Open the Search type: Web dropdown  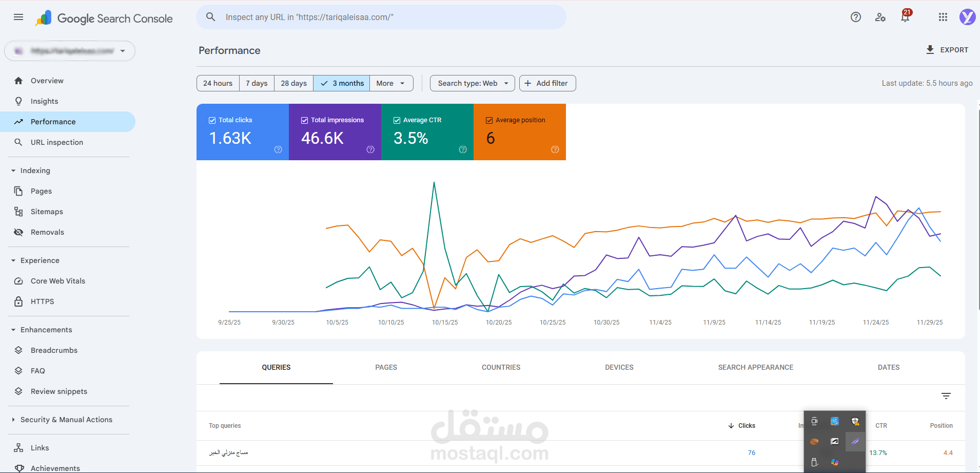tap(472, 83)
